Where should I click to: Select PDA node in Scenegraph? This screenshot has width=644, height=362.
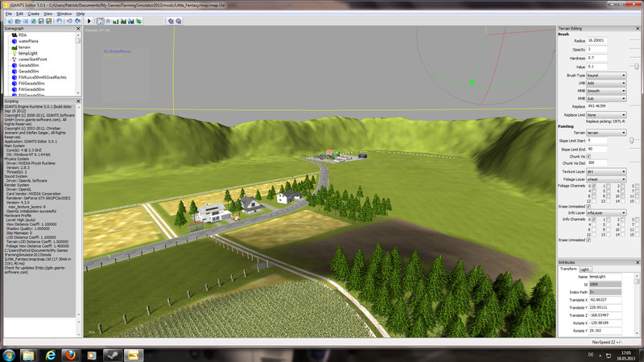pos(23,35)
